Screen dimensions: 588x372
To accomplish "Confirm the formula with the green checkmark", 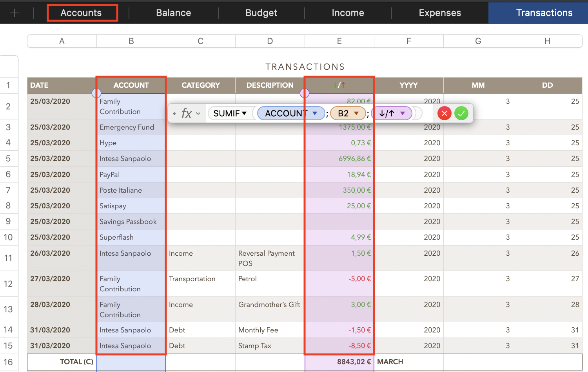I will coord(461,114).
